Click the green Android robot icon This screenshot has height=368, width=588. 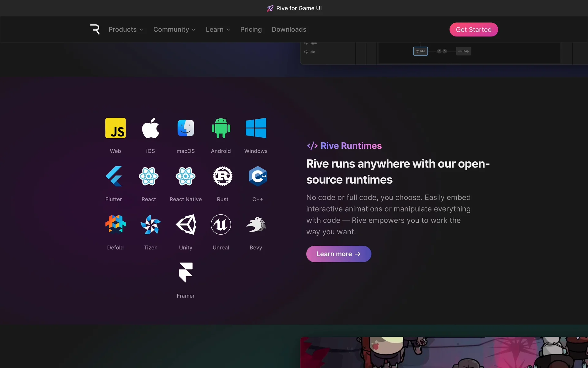pyautogui.click(x=221, y=128)
